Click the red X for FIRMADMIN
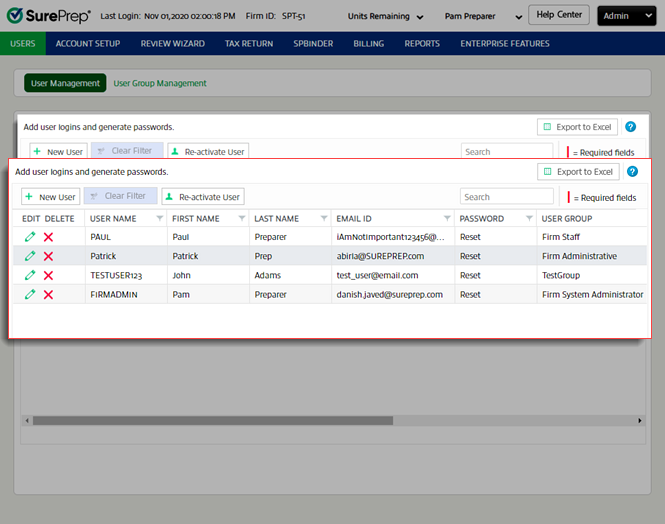Image resolution: width=665 pixels, height=524 pixels. 48,294
